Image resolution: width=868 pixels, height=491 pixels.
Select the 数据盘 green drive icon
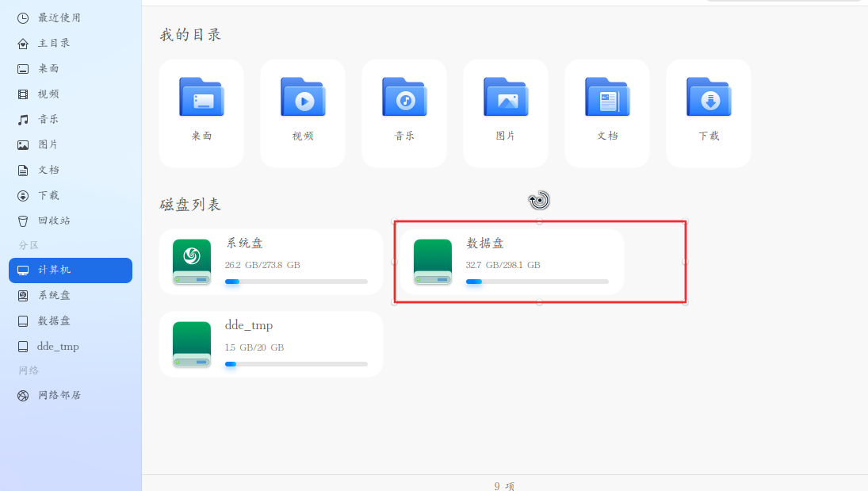433,262
